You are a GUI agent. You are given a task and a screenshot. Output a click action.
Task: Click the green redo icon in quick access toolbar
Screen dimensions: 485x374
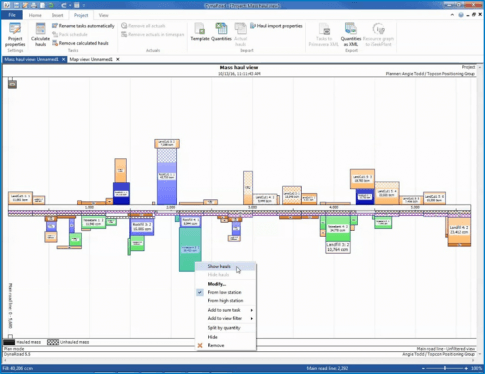click(51, 5)
